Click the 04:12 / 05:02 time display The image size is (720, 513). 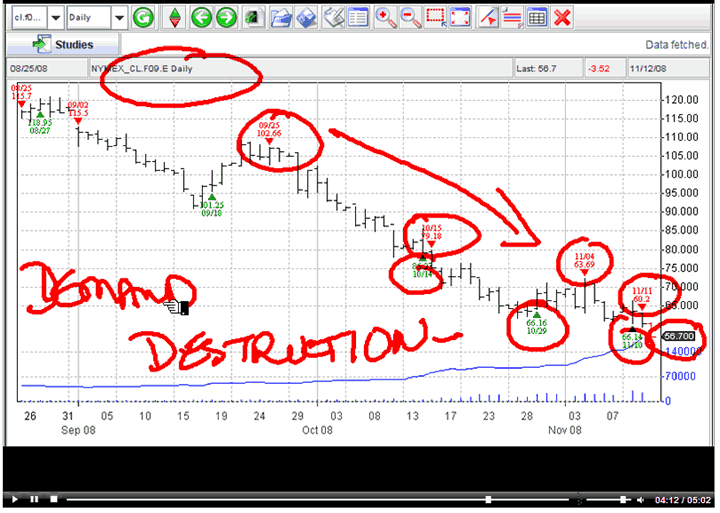683,500
